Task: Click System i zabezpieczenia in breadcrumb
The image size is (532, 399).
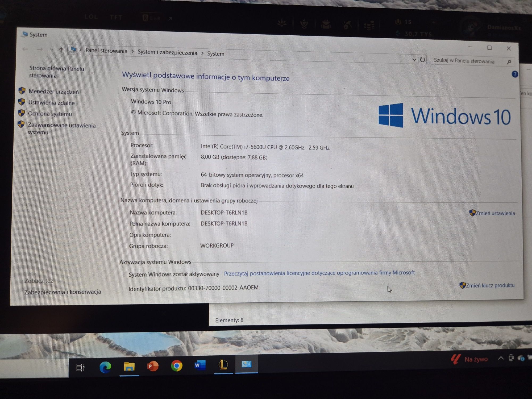Action: (x=167, y=52)
